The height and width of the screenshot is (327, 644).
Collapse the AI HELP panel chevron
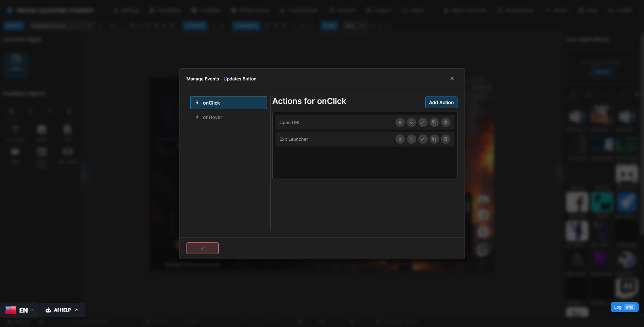pyautogui.click(x=77, y=310)
